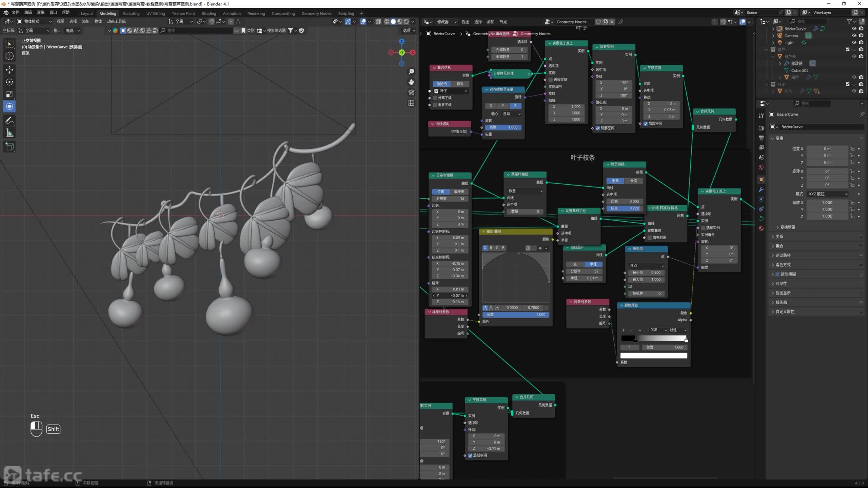Toggle the camera view icon
Viewport: 868px width, 488px height.
pos(411,92)
